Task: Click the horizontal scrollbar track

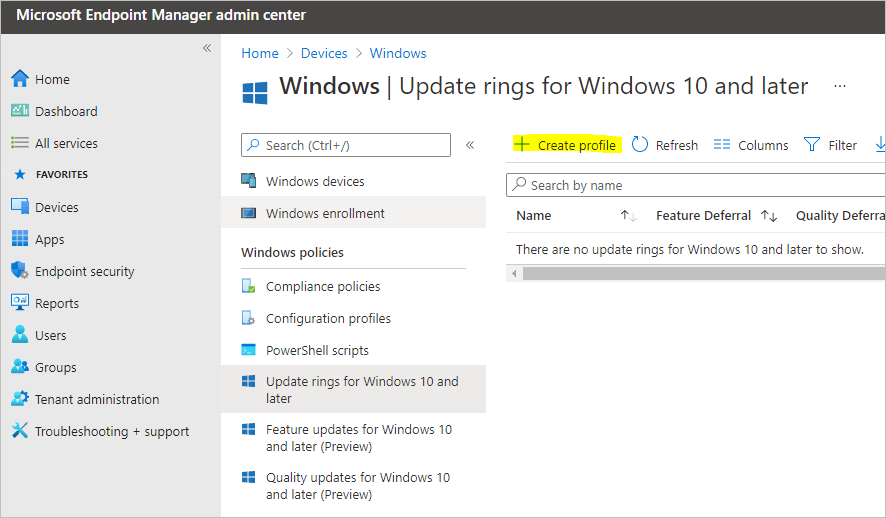Action: [x=703, y=273]
